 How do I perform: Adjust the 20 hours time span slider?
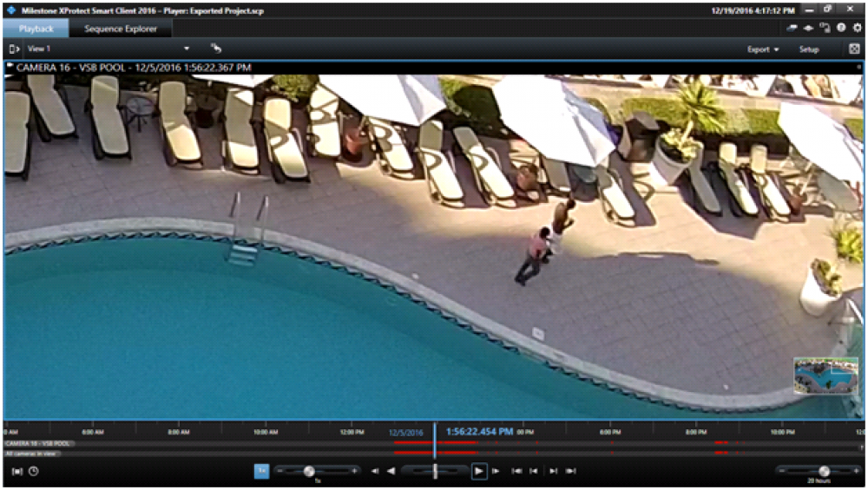(823, 470)
